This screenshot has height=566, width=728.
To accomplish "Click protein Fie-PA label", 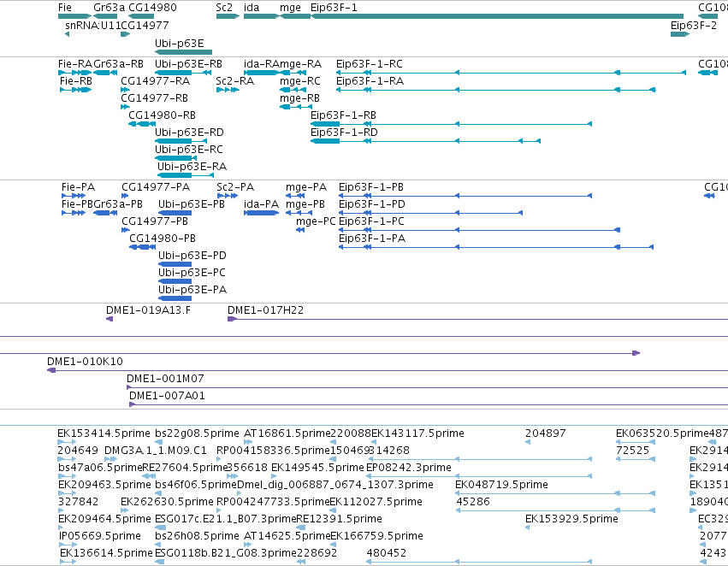I will (78, 187).
